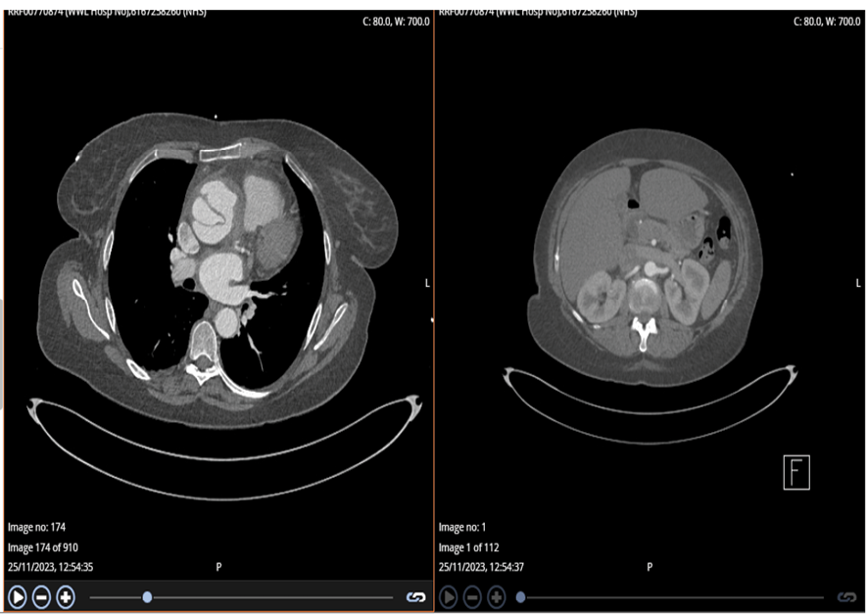Screen dimensions: 868x615
Task: Click the middle of the left slider track
Action: pos(241,596)
